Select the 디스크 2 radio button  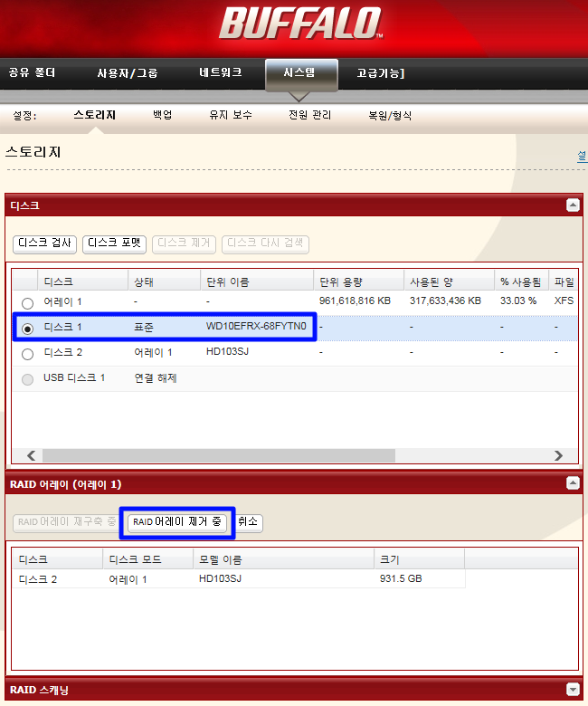(27, 354)
